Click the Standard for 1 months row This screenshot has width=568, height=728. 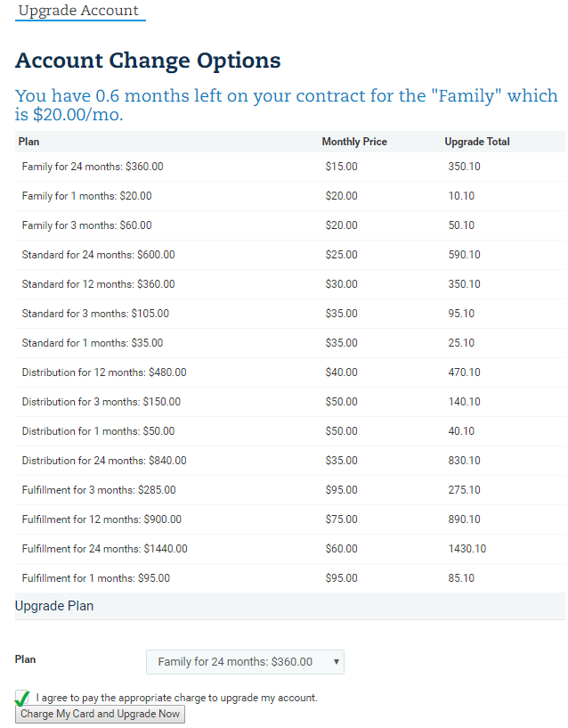point(93,343)
